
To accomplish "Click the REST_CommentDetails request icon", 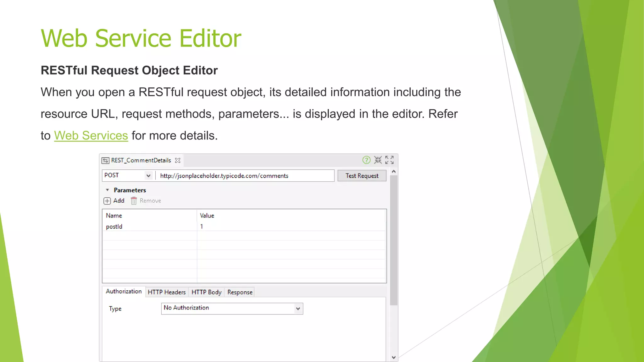I will coord(105,161).
